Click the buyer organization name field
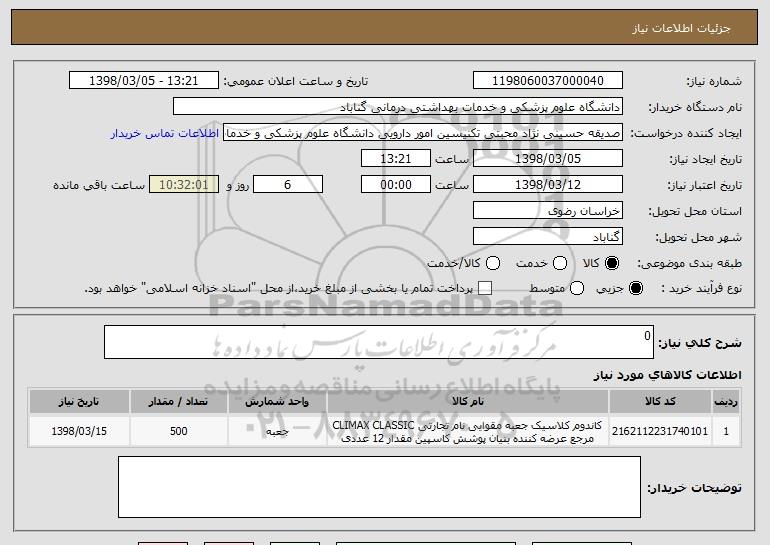 click(398, 107)
